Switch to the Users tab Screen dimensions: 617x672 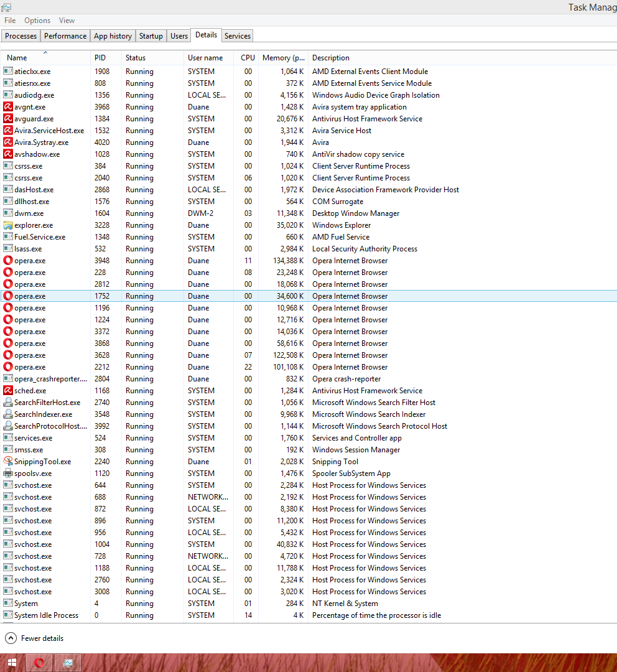pos(179,36)
